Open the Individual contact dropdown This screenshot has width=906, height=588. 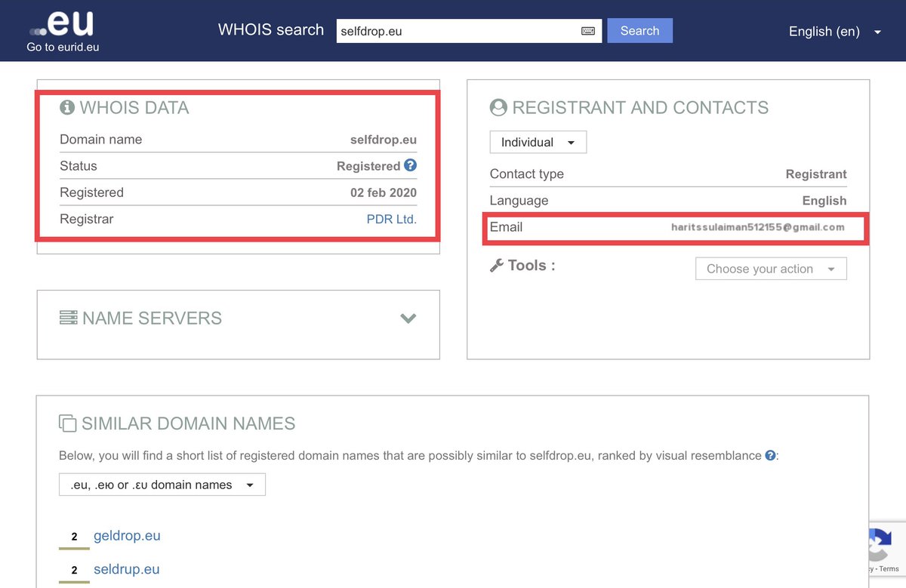point(538,142)
